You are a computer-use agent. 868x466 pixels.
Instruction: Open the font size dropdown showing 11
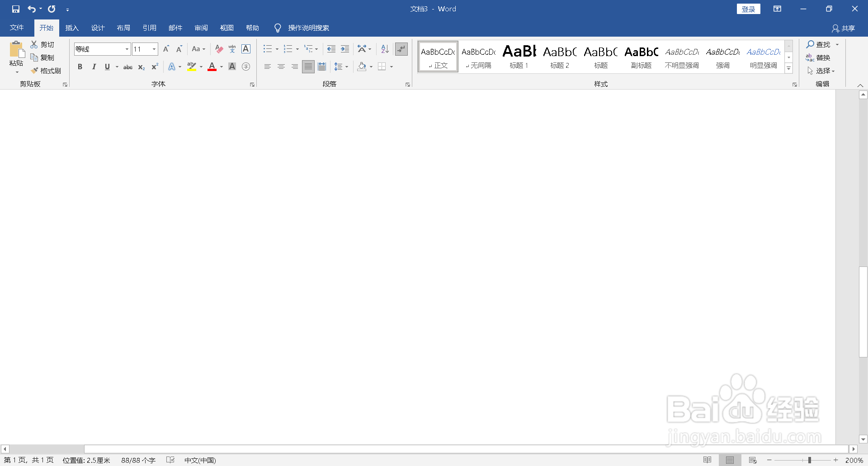154,49
